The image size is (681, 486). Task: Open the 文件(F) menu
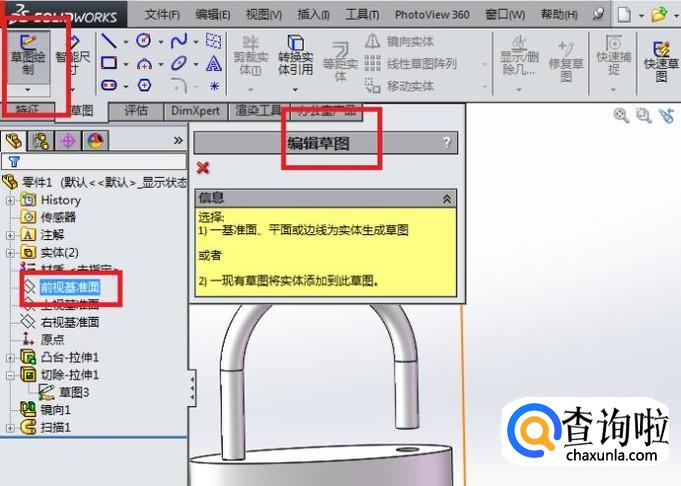[x=162, y=15]
